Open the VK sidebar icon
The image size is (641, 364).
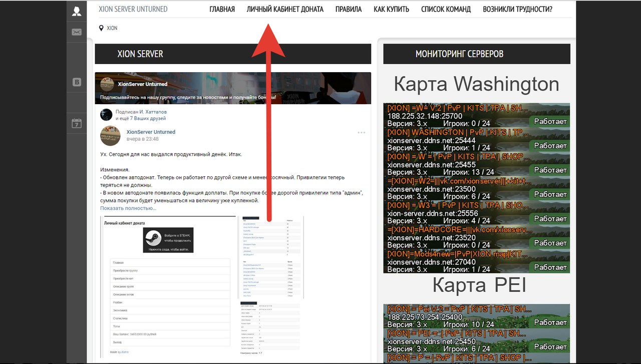76,82
